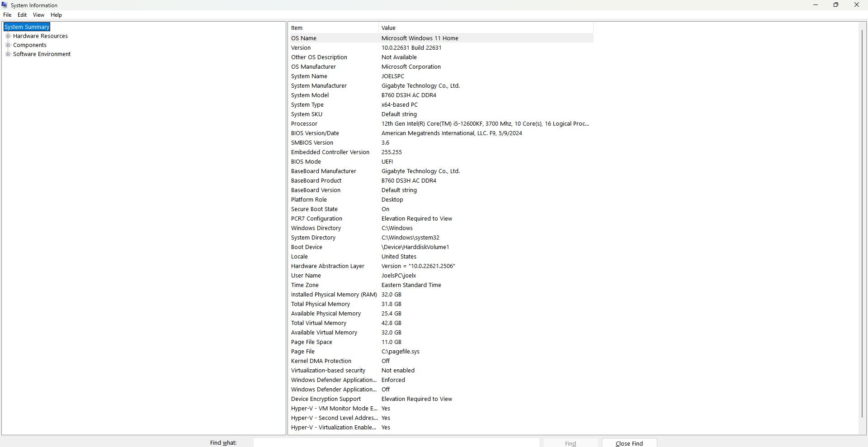Focus the Find what input field
This screenshot has width=868, height=447.
[396, 443]
